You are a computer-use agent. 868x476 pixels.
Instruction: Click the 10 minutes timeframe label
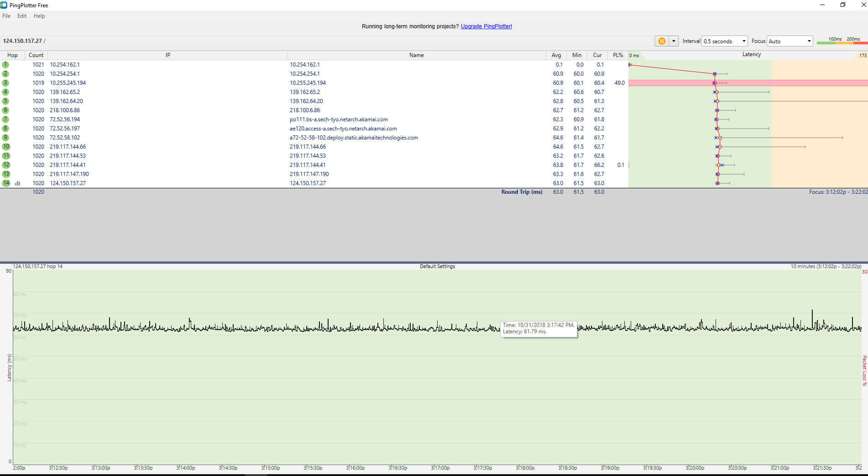coord(826,266)
